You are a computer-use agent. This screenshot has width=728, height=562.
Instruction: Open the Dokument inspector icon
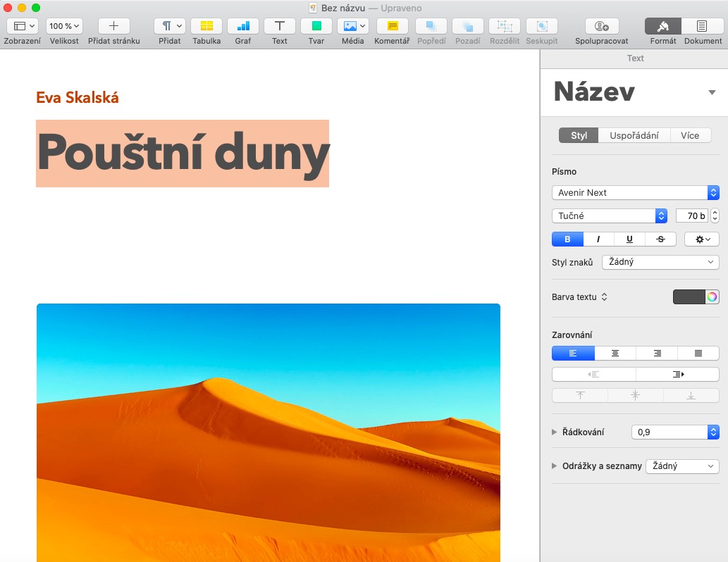702,26
